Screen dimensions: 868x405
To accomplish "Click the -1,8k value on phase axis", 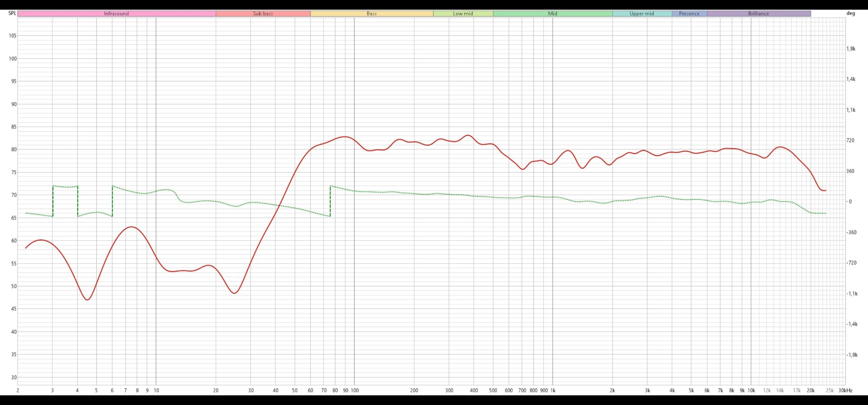I will [852, 355].
